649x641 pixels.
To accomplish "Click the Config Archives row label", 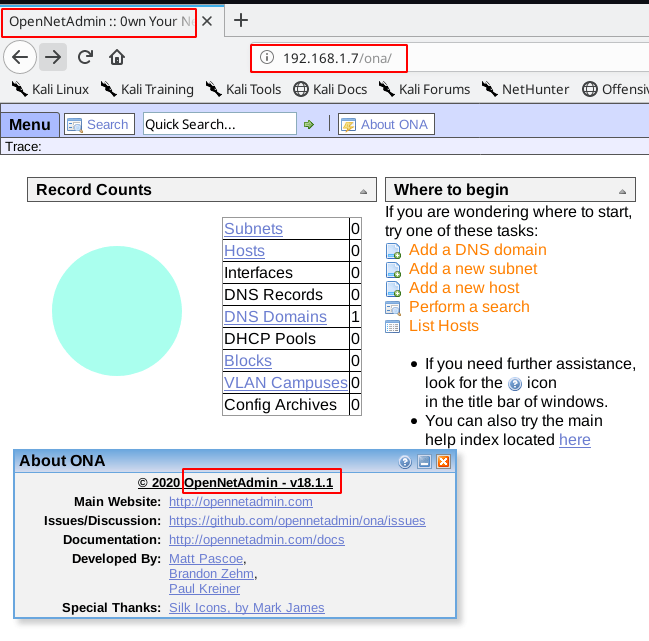I will (280, 404).
